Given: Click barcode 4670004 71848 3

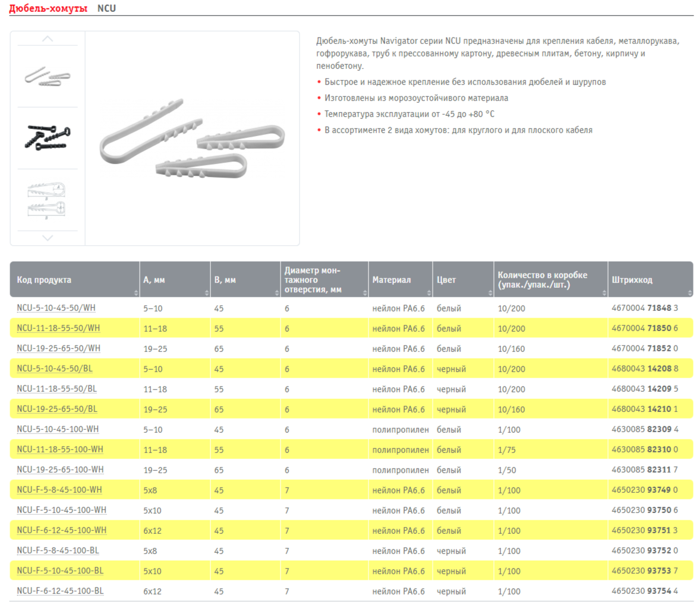Looking at the screenshot, I should point(645,308).
